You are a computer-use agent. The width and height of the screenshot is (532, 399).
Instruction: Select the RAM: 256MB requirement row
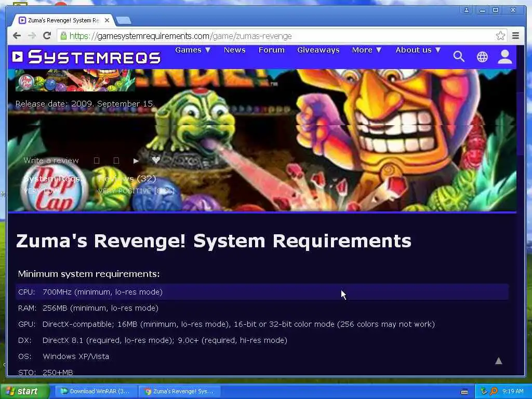[262, 308]
